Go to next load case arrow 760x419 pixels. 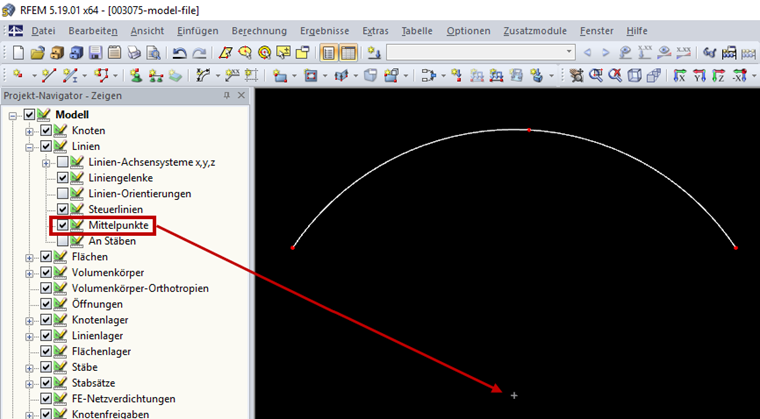tap(606, 52)
